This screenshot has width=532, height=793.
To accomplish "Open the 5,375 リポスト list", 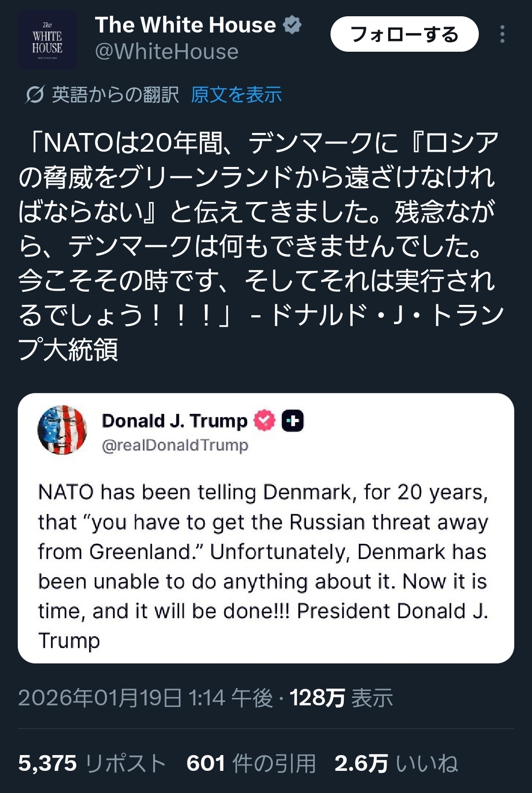I will point(92,763).
